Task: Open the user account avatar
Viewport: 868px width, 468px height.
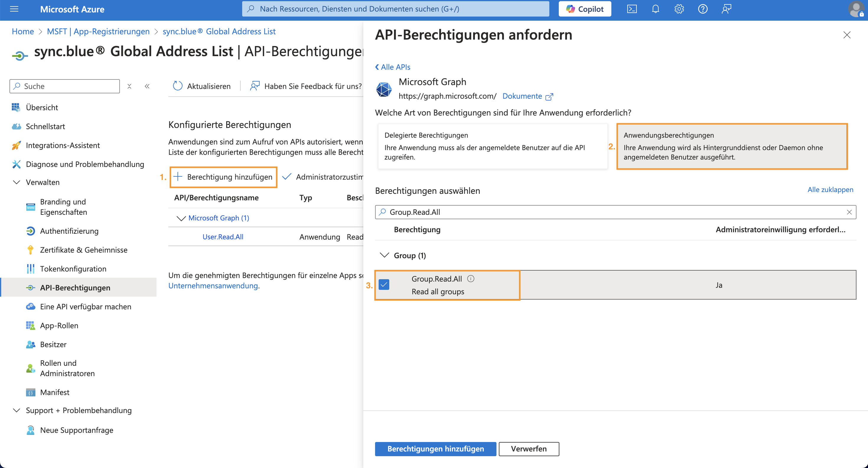Action: [856, 9]
